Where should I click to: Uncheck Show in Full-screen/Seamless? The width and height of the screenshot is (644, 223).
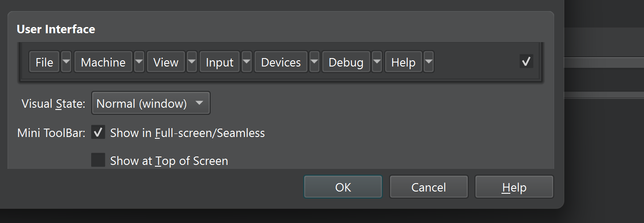pos(98,133)
